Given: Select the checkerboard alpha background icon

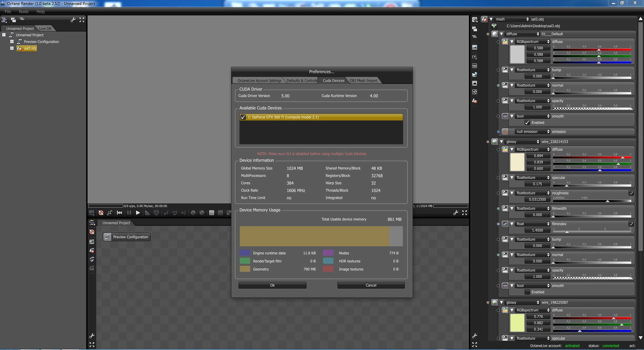Looking at the screenshot, I should pos(220,213).
